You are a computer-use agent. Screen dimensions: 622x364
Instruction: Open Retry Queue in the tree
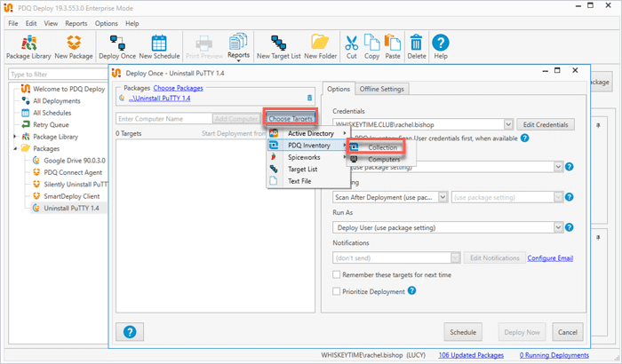click(x=51, y=124)
